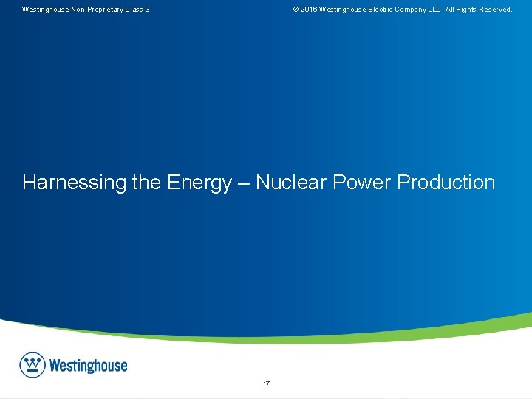Click the Westinghouse wordmark text

88,366
